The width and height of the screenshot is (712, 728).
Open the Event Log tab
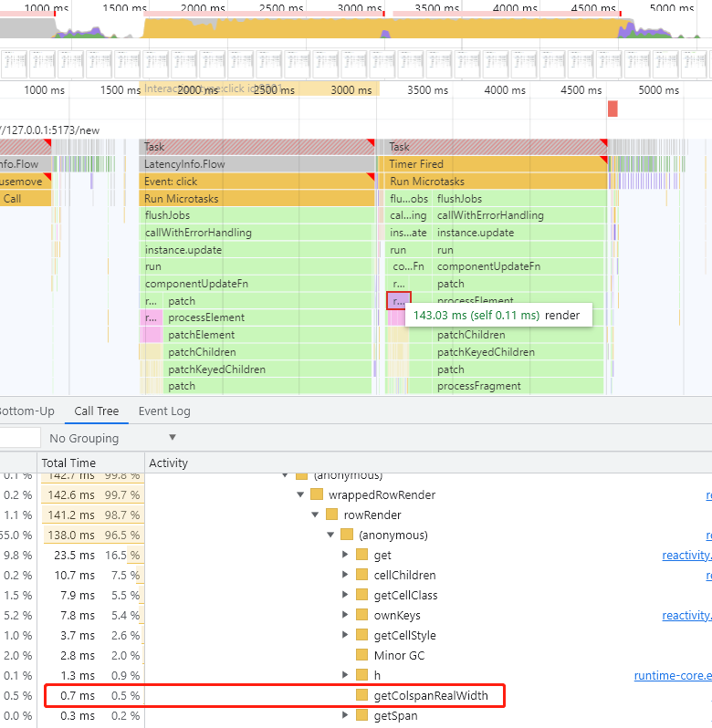click(x=164, y=411)
